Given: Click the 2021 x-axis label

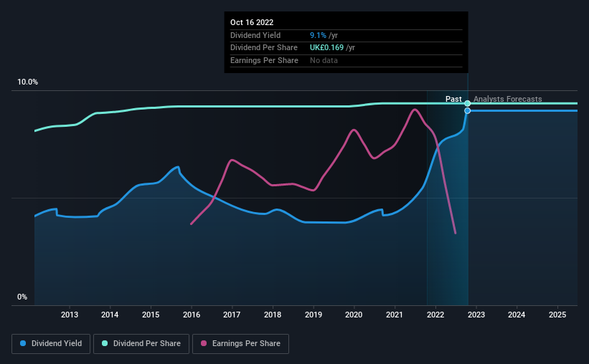Looking at the screenshot, I should coord(395,315).
